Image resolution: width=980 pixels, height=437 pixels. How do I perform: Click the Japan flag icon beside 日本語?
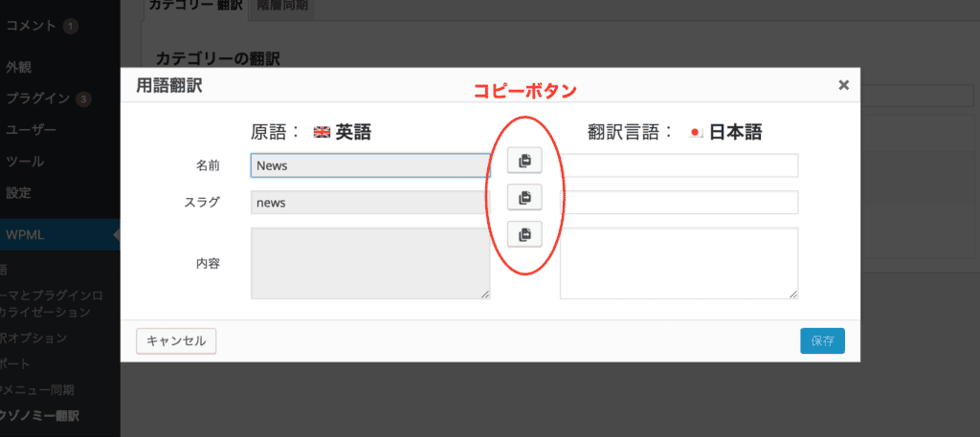(x=696, y=133)
